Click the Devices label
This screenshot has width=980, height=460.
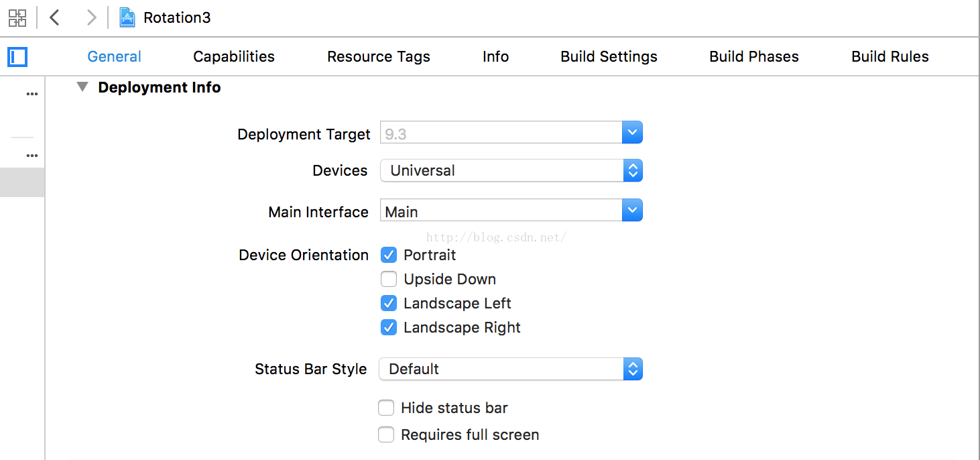click(340, 170)
